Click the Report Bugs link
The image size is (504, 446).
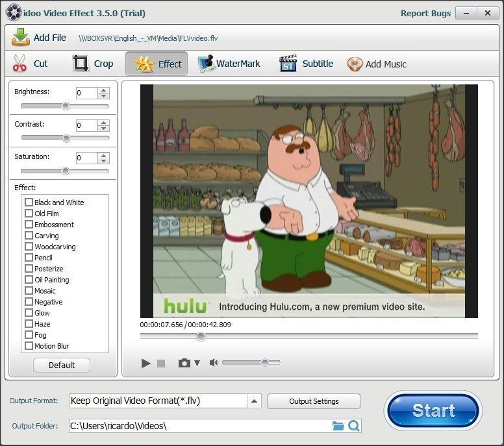(425, 13)
